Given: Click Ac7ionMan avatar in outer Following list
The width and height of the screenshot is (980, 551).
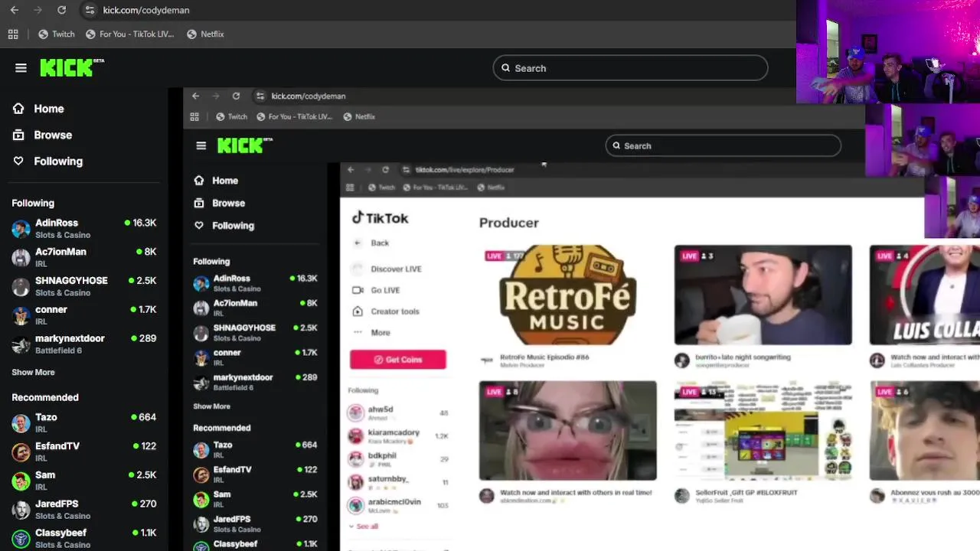Looking at the screenshot, I should 21,258.
